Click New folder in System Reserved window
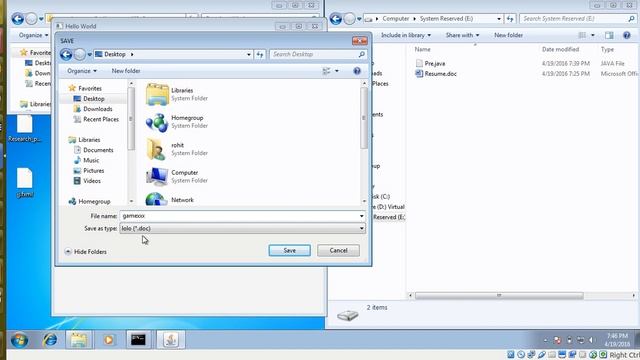Screen dimensions: 640x360 click(x=508, y=35)
